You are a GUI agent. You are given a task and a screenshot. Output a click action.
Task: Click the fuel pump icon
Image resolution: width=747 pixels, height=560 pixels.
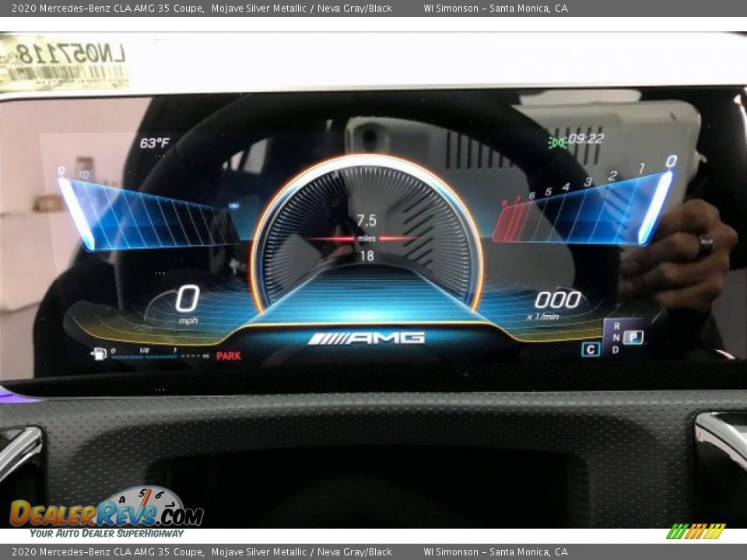click(x=99, y=355)
